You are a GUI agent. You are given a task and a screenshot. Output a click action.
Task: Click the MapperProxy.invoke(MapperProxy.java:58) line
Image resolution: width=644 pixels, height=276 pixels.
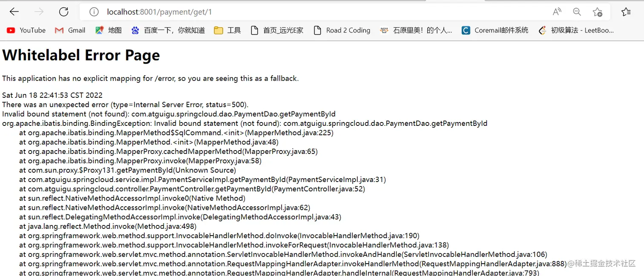[x=140, y=161]
